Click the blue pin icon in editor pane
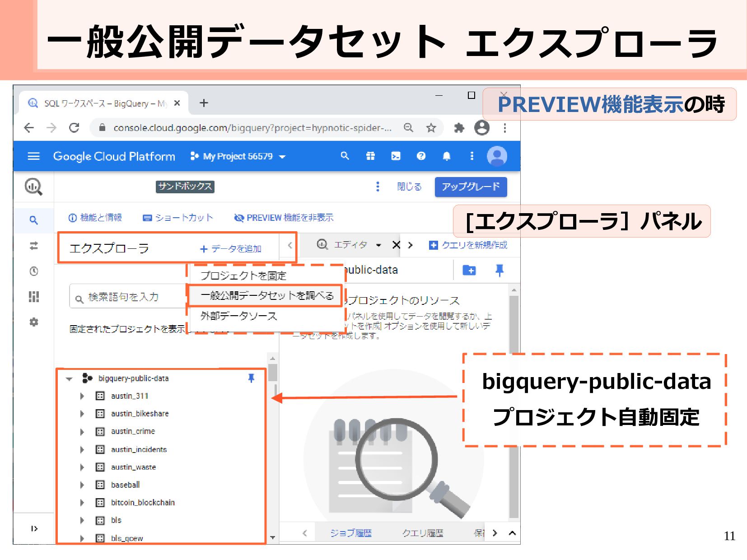747x560 pixels. pyautogui.click(x=499, y=271)
